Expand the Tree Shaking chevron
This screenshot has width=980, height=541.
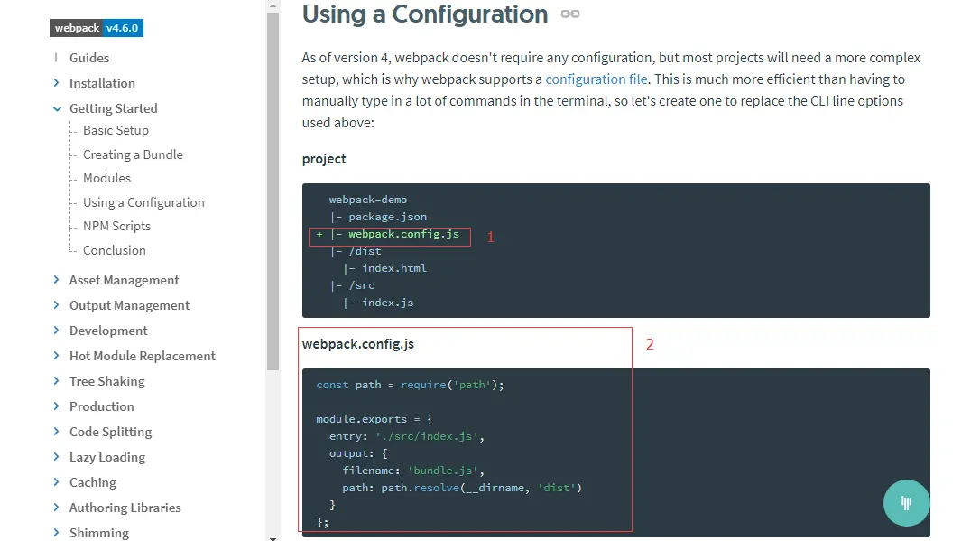pyautogui.click(x=56, y=381)
